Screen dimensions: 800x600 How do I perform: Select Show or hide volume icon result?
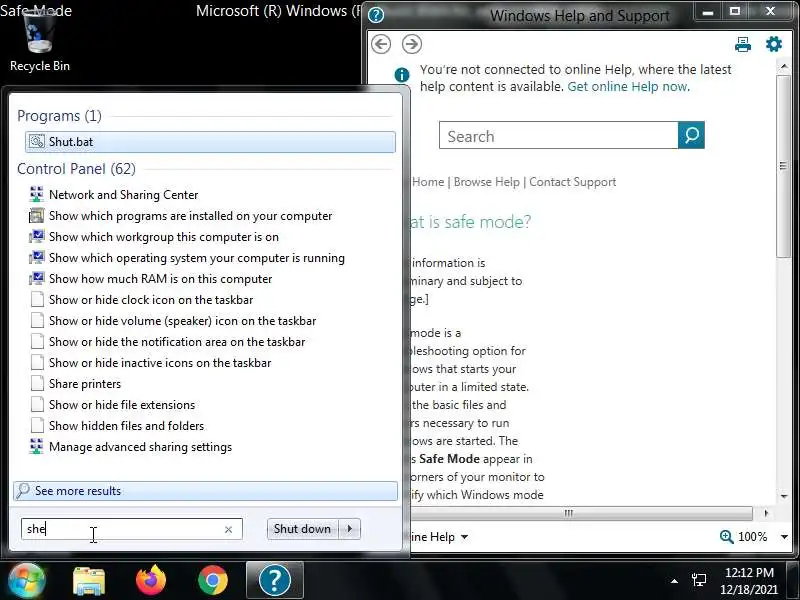172,320
